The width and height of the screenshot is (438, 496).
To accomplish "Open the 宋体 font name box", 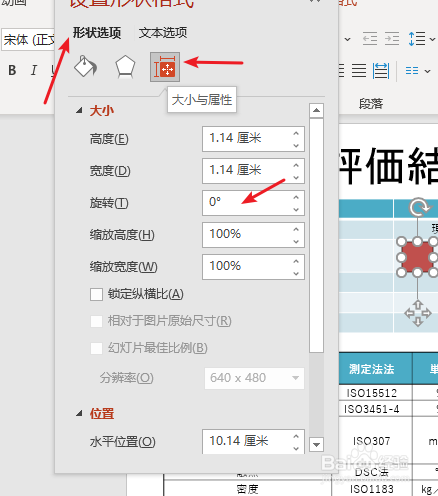I will [x=28, y=40].
